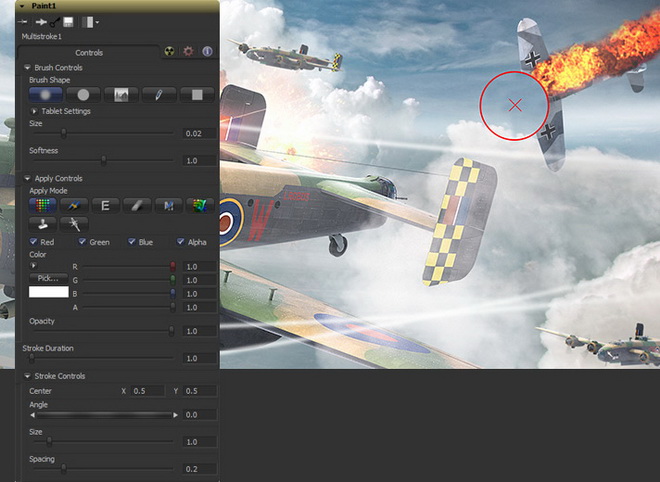
Task: Click the Angle right arrow
Action: point(175,415)
